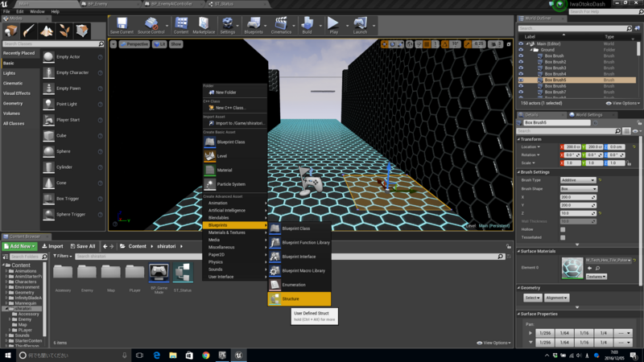Click M_Tech_Hex_Tile material thumbnail

pyautogui.click(x=572, y=268)
